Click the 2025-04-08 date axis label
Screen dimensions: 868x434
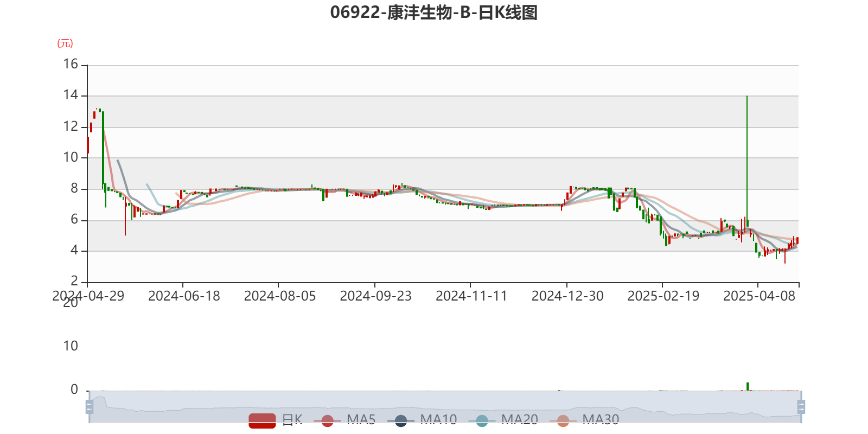coord(759,296)
